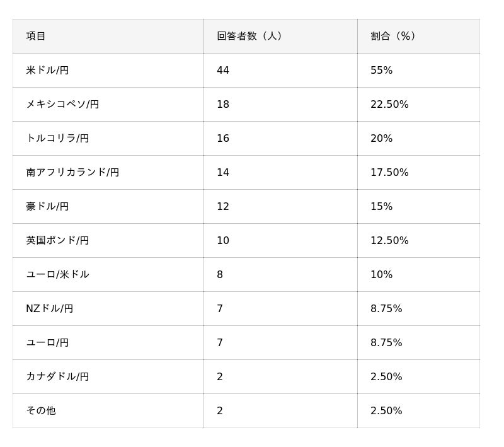This screenshot has width=504, height=447.
Task: Select the 英国ポンド/円 cell
Action: pyautogui.click(x=57, y=240)
